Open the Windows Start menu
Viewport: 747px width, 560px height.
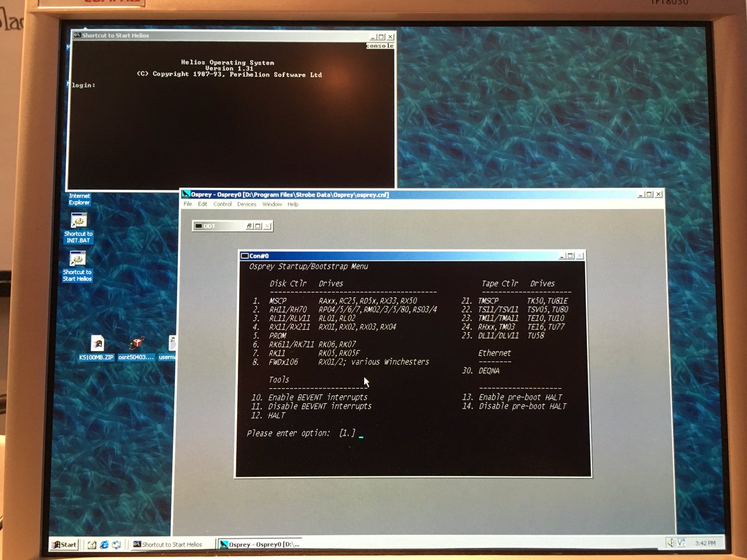tap(64, 544)
